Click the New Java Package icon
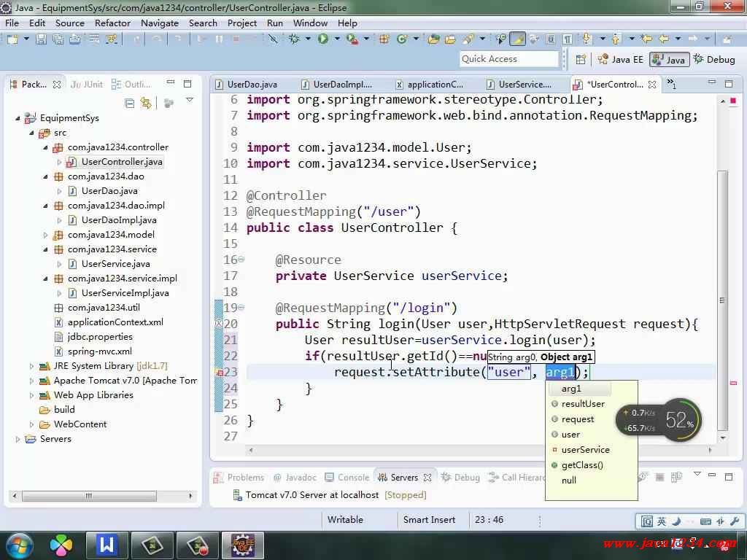Screen dimensions: 747x560 pyautogui.click(x=384, y=39)
